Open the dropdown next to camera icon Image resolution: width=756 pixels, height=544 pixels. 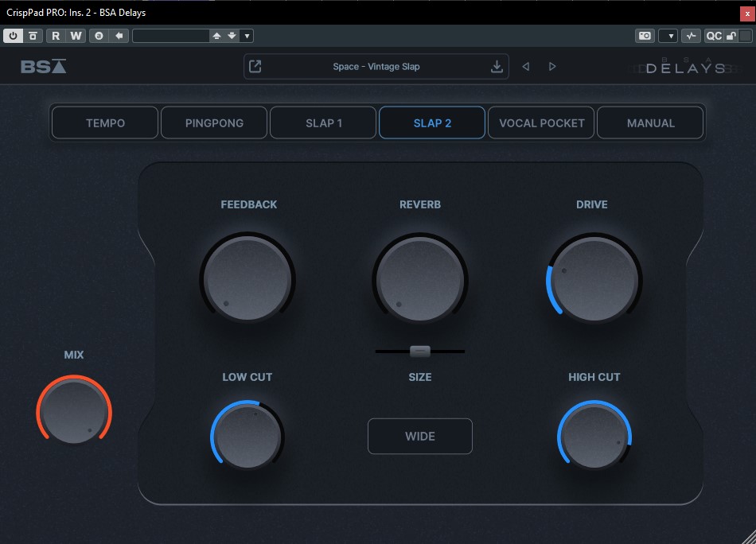pyautogui.click(x=668, y=36)
